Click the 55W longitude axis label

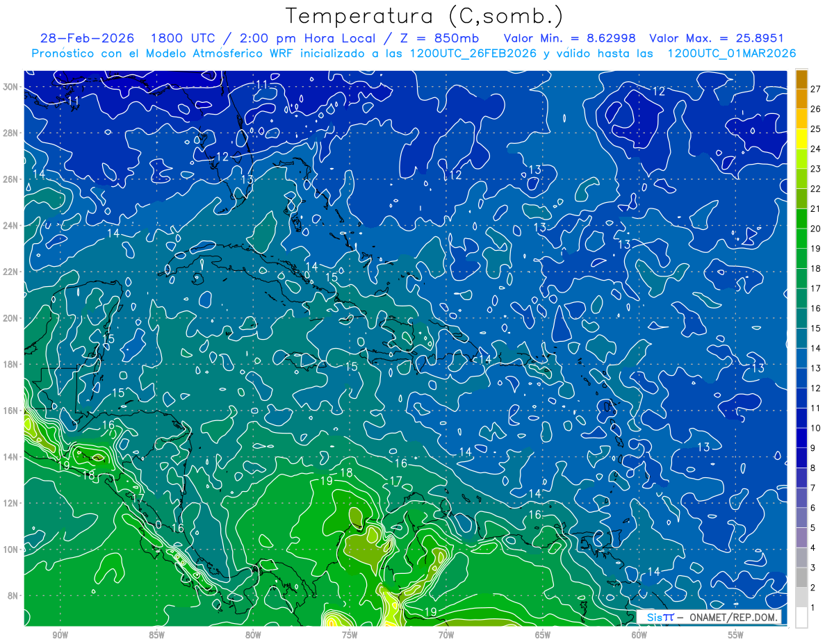[x=736, y=635]
